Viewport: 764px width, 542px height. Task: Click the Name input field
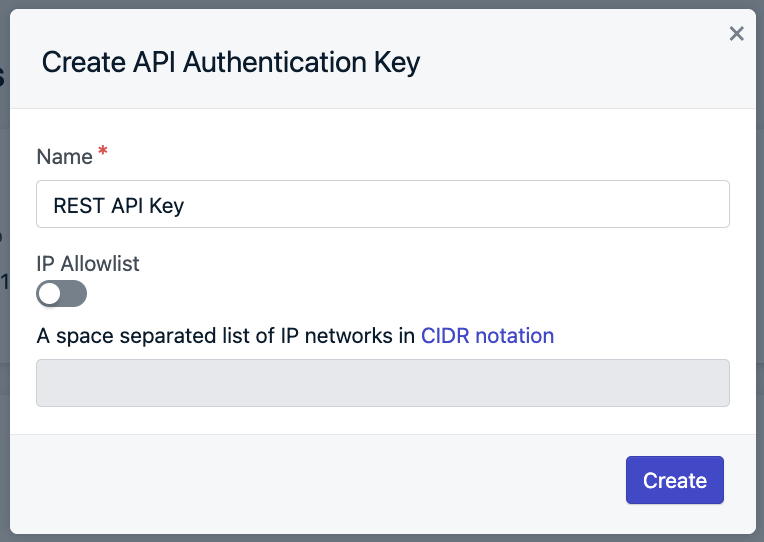(x=382, y=204)
